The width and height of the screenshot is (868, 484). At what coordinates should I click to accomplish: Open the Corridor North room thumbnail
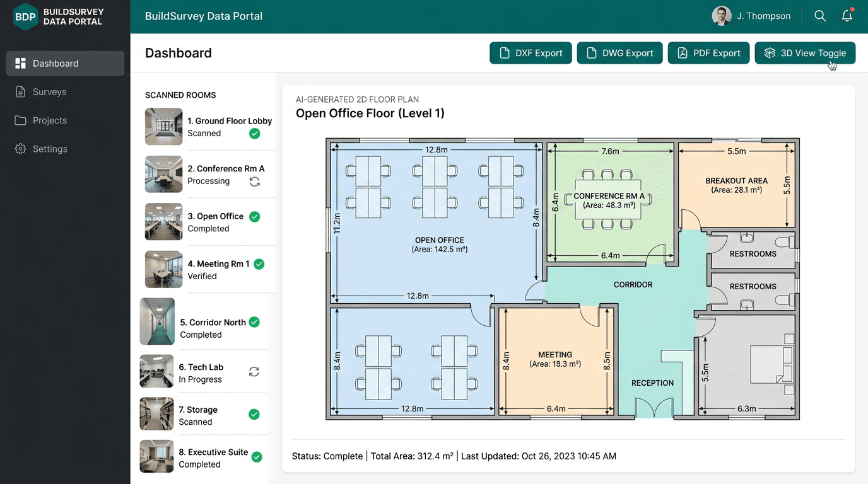pyautogui.click(x=156, y=321)
